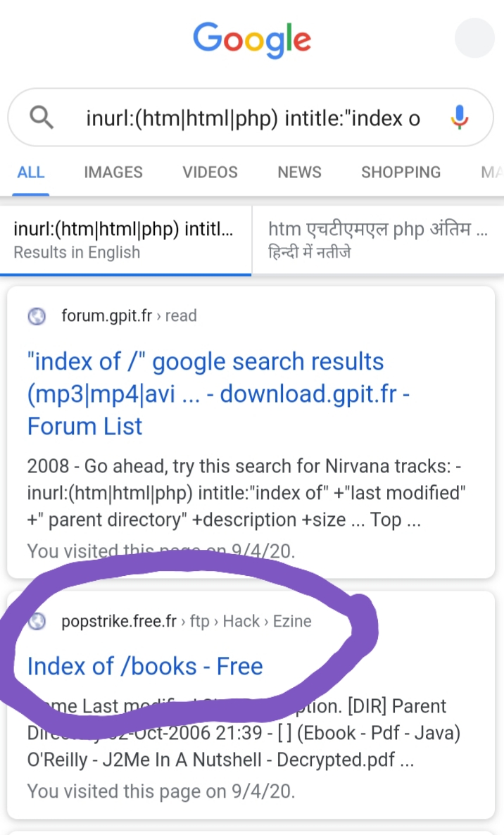Tap the forum.gpit.fr › read breadcrumb
Viewport: 504px width, 835px height.
point(129,316)
